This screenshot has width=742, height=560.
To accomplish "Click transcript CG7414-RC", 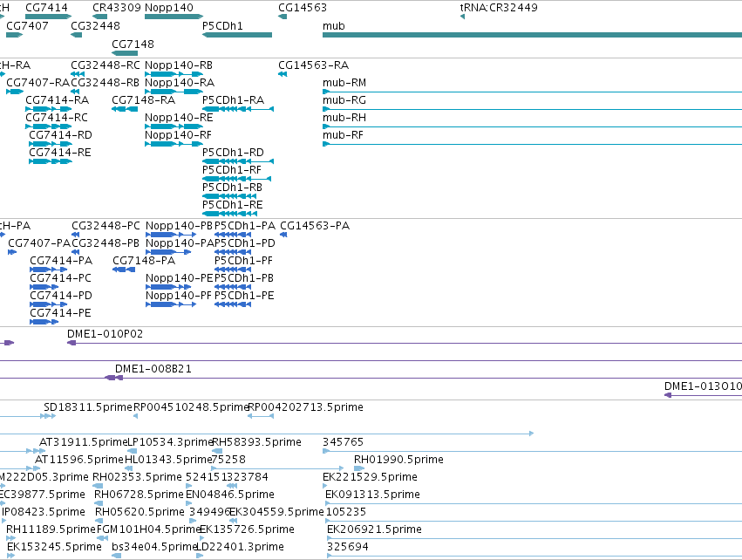I will (48, 126).
